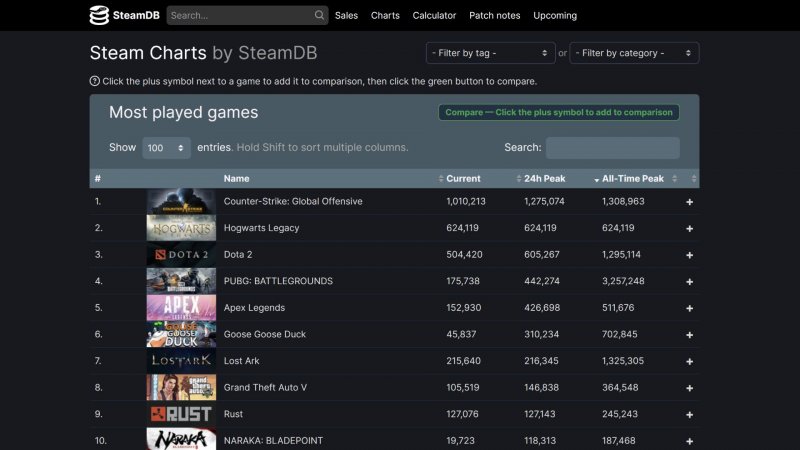Image resolution: width=800 pixels, height=450 pixels.
Task: Add Lost Ark to comparison with plus
Action: [689, 361]
